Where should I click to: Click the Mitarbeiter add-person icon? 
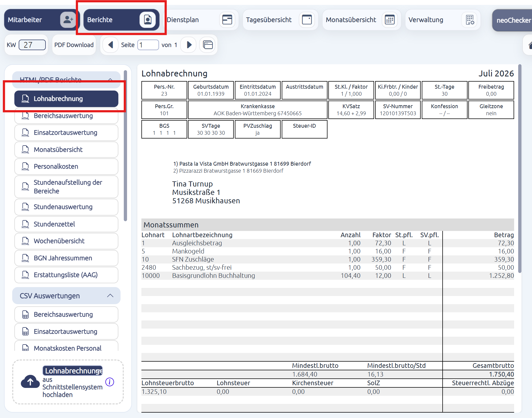tap(68, 20)
